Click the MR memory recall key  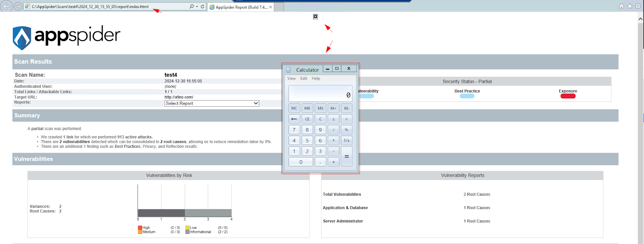pyautogui.click(x=307, y=108)
